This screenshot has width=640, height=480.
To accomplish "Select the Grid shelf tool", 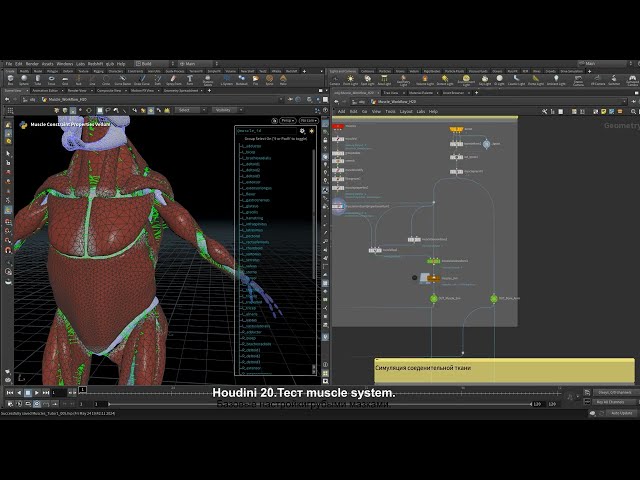I will pos(65,80).
